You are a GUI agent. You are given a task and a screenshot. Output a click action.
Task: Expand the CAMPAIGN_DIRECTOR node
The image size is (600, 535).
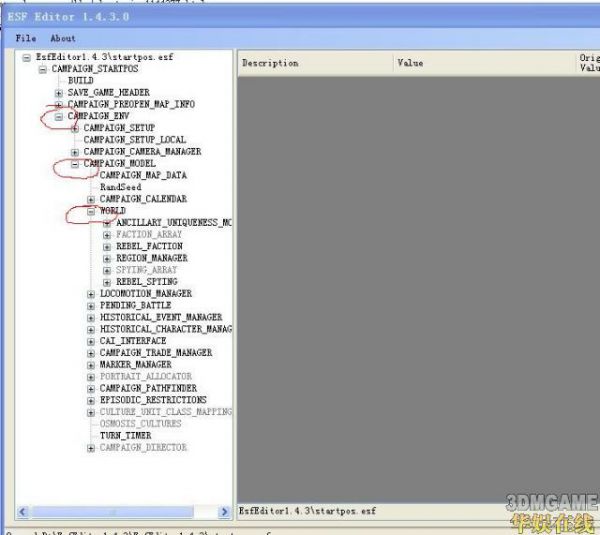[x=91, y=448]
